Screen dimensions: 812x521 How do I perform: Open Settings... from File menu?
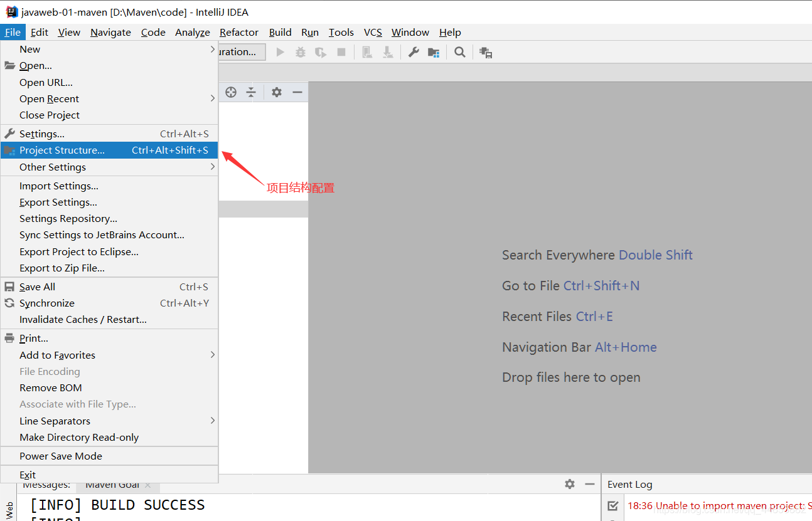[109, 134]
